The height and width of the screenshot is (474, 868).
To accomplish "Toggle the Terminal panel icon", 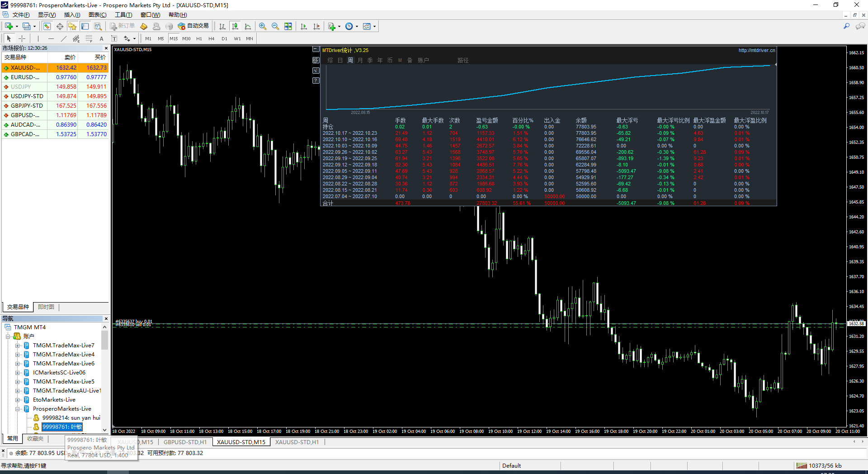I will pyautogui.click(x=85, y=26).
